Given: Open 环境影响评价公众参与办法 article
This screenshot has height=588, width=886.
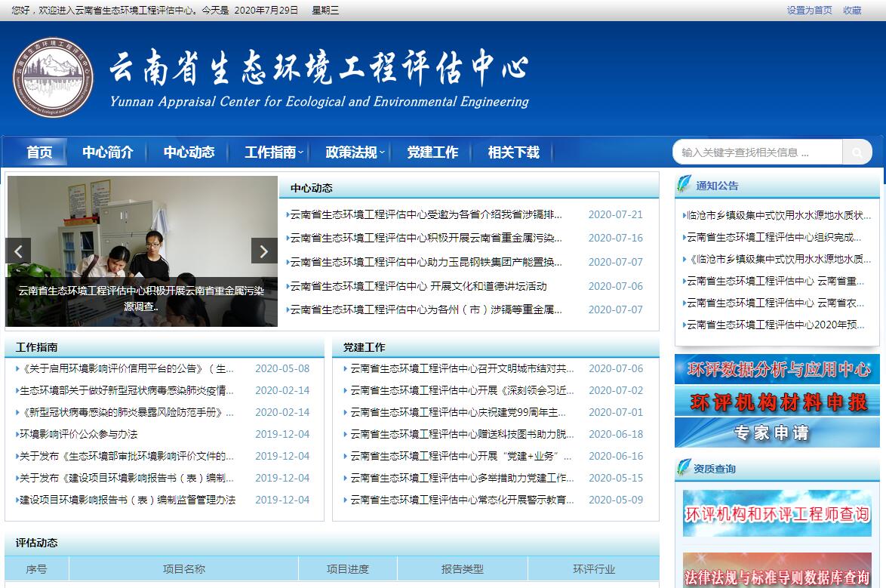Looking at the screenshot, I should pyautogui.click(x=78, y=434).
